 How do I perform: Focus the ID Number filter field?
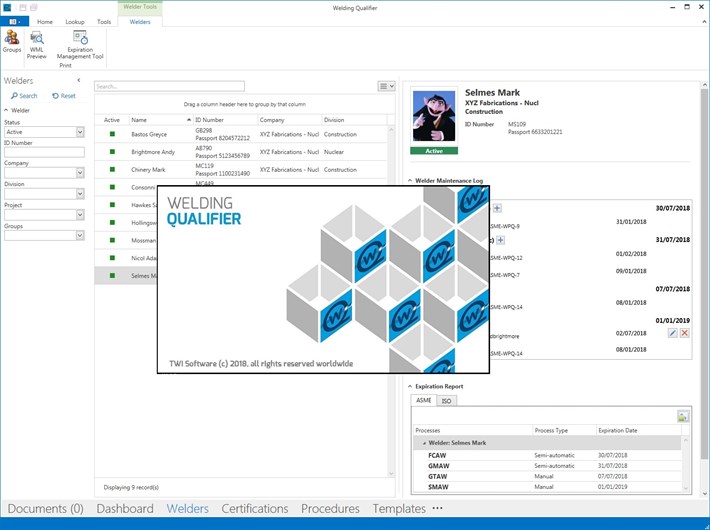(x=44, y=152)
